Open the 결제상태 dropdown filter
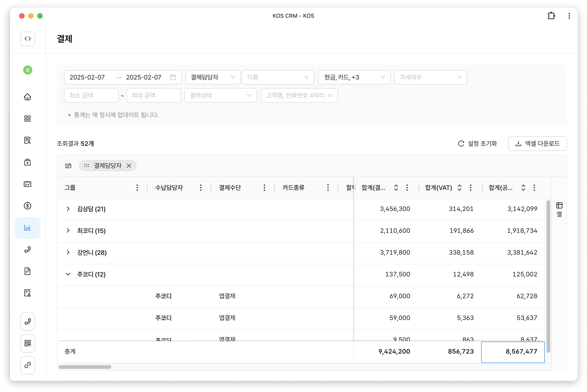 point(220,95)
